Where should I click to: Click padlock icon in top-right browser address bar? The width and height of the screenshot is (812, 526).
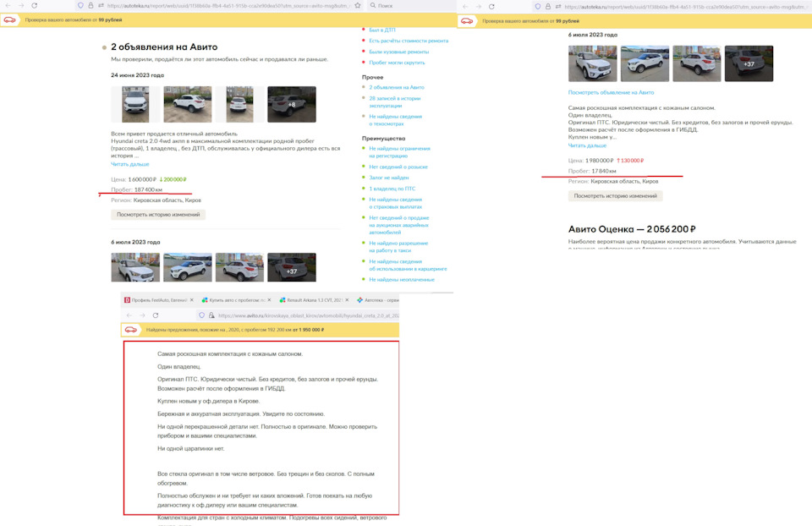click(548, 7)
